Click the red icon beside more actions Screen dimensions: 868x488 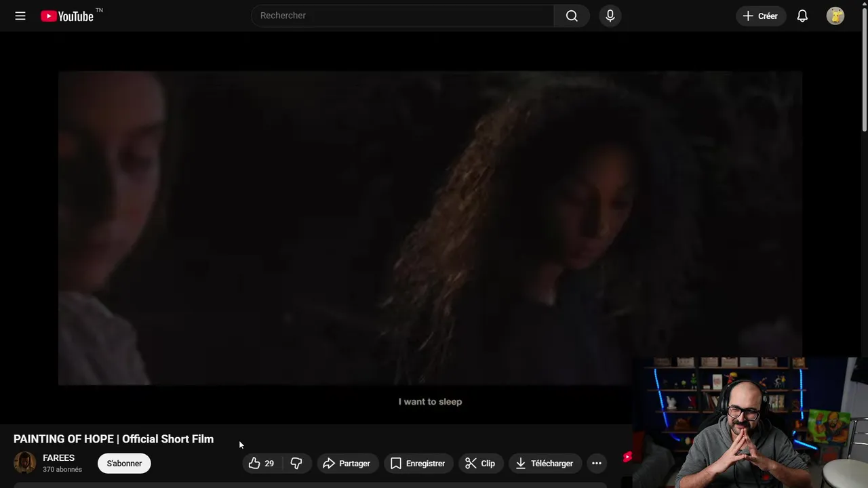[x=627, y=457]
